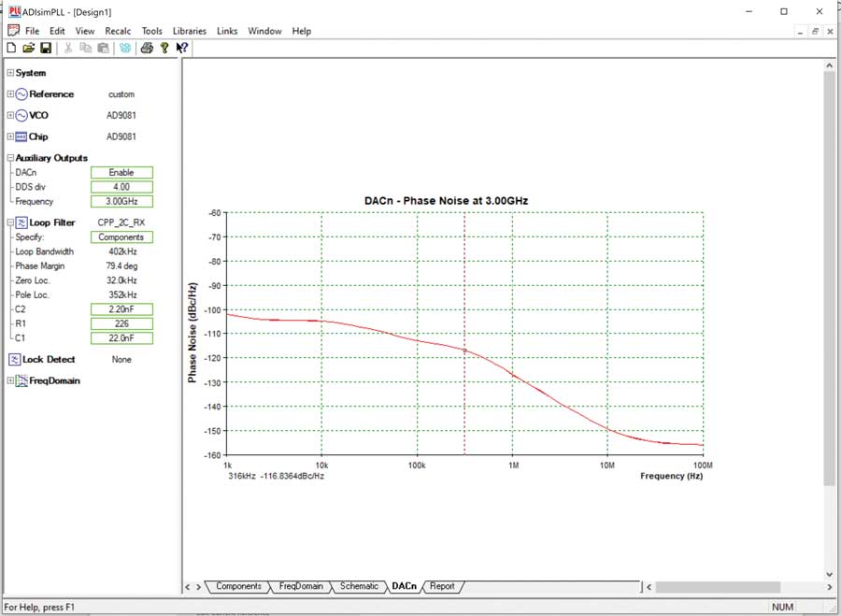The width and height of the screenshot is (841, 616).
Task: Click the vertical scrollbar up arrow
Action: click(829, 64)
